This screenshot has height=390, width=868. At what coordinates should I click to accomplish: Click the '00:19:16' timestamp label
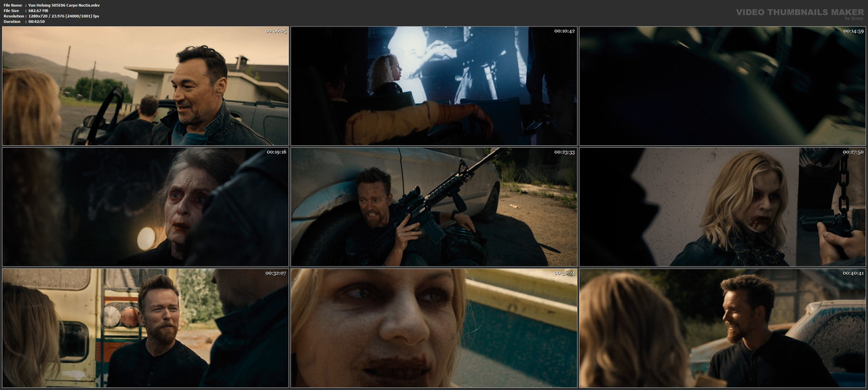click(x=276, y=152)
